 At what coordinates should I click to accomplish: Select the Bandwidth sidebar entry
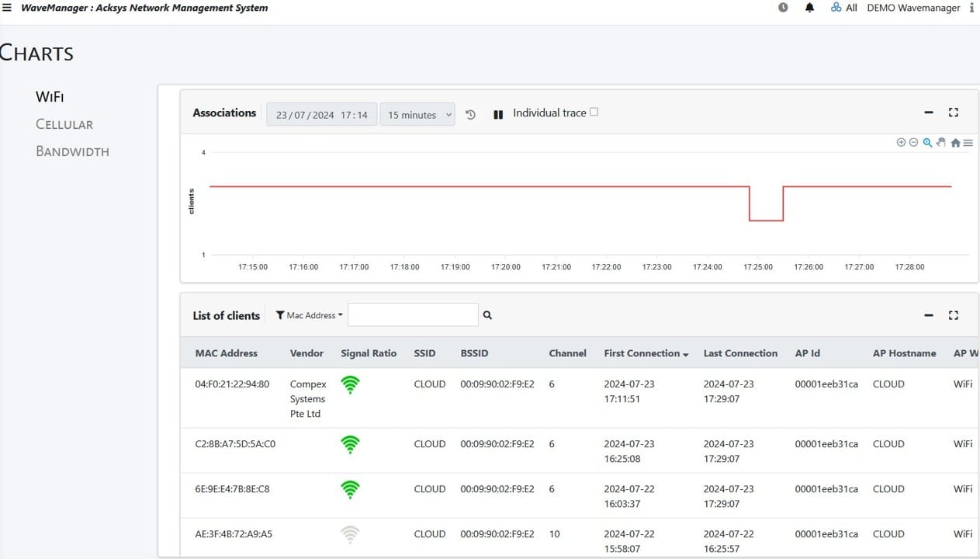pyautogui.click(x=72, y=151)
